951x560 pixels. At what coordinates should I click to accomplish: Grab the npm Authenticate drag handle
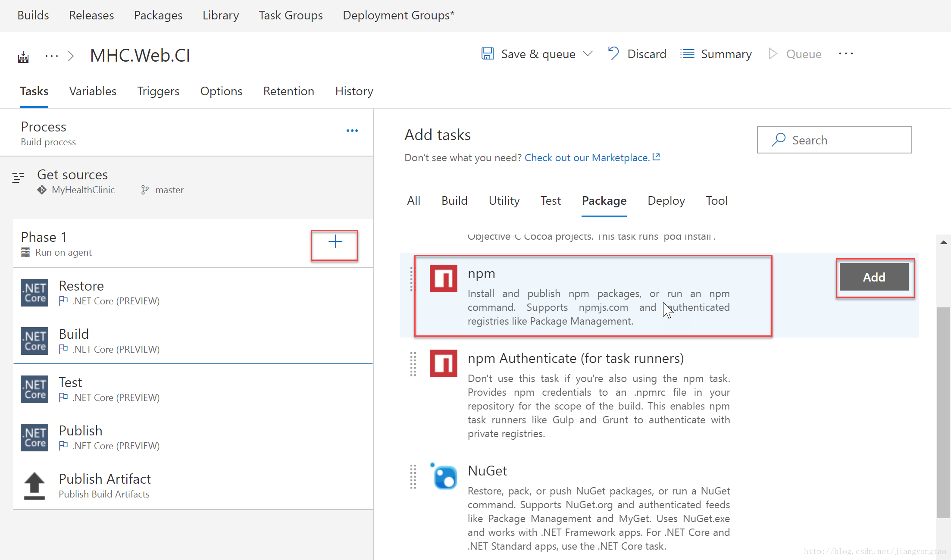coord(413,364)
